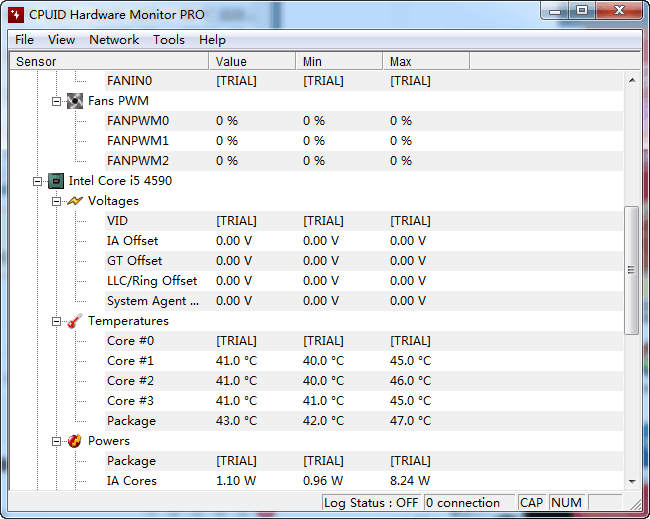Viewport: 650px width, 519px height.
Task: Click the Intel Core i5 4590 chip icon
Action: tap(56, 181)
